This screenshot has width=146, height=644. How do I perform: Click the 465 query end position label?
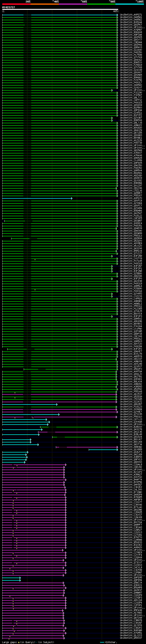point(115,11)
